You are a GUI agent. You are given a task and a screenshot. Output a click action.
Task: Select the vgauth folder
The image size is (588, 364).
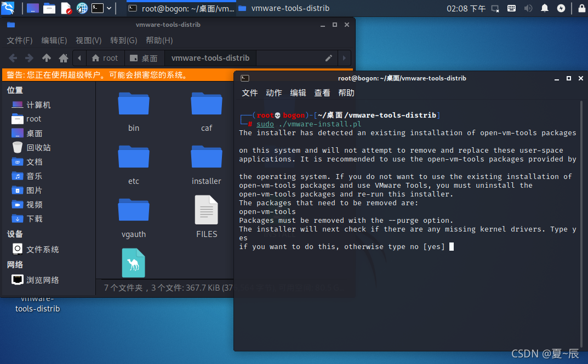coord(134,218)
